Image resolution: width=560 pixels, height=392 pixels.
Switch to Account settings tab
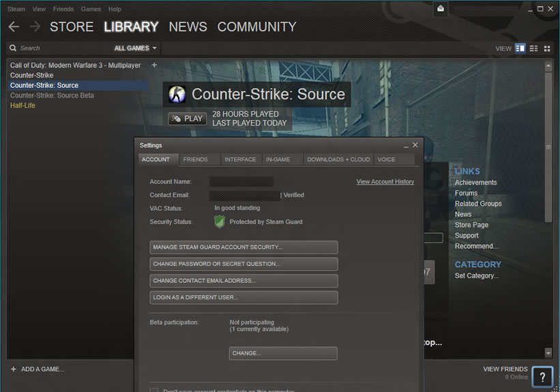(158, 160)
